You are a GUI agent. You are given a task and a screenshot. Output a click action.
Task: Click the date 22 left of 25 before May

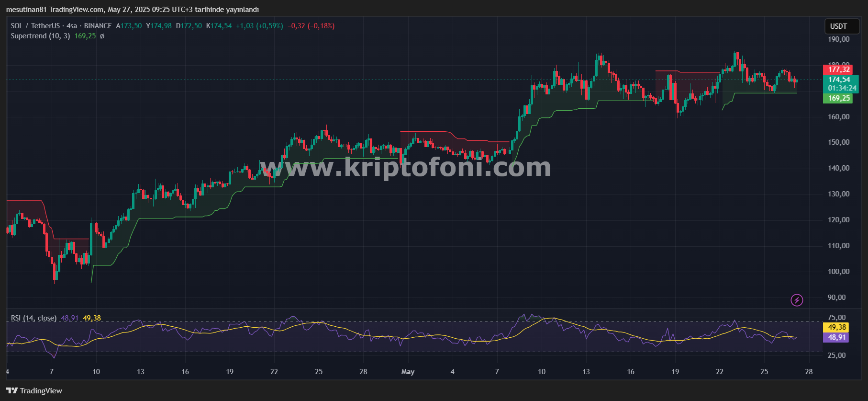click(x=274, y=372)
